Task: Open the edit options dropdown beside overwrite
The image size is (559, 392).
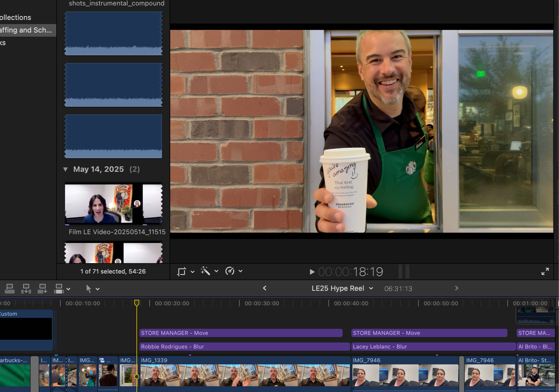Action: coord(68,289)
